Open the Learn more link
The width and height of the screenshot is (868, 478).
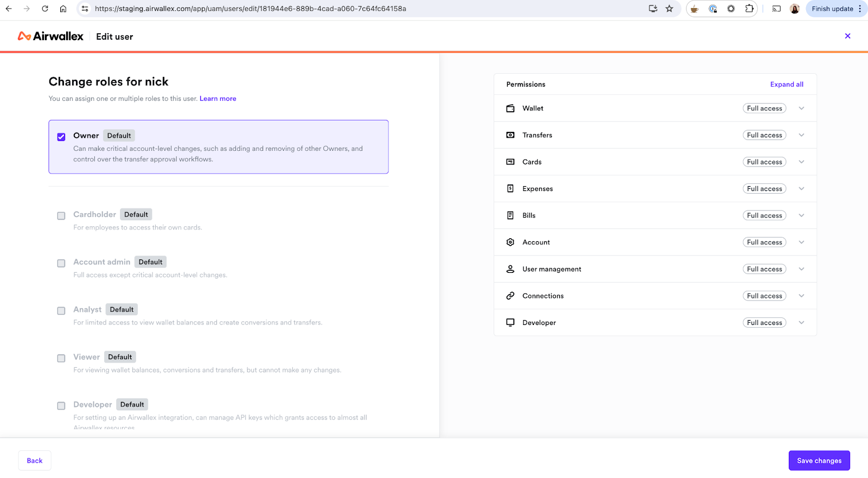click(218, 99)
